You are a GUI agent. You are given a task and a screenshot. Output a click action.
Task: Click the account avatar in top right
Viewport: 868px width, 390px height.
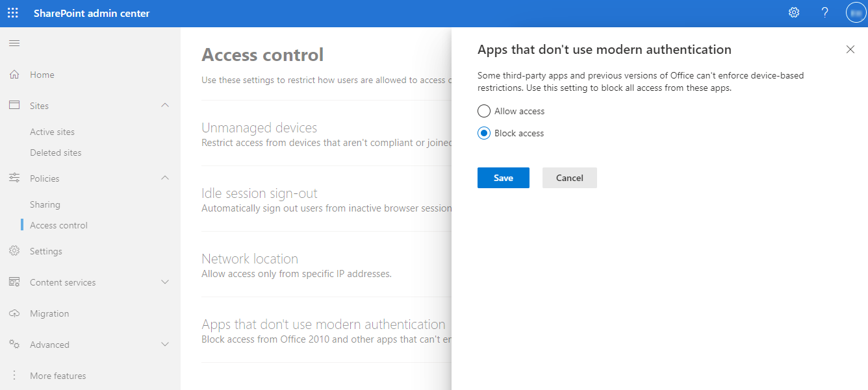[855, 12]
